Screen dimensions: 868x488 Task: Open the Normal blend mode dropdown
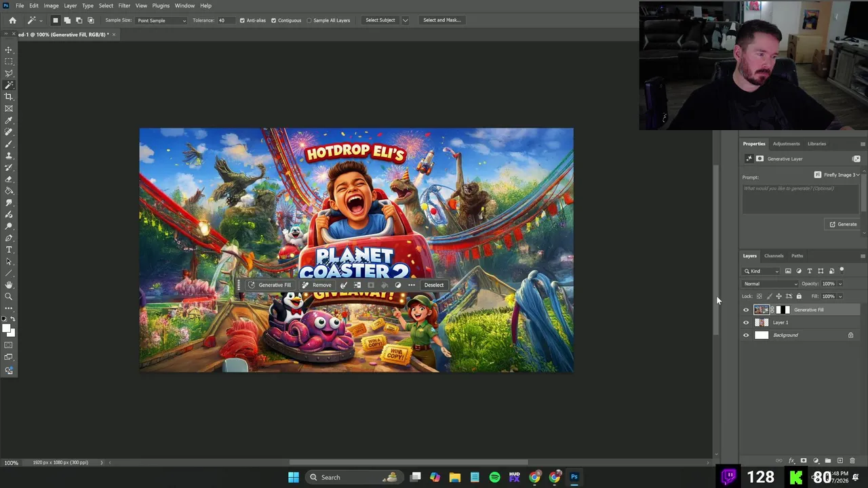point(770,284)
